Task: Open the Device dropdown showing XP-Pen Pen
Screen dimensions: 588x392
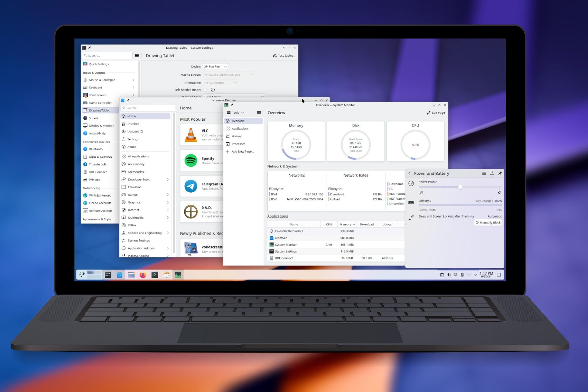Action: tap(215, 67)
